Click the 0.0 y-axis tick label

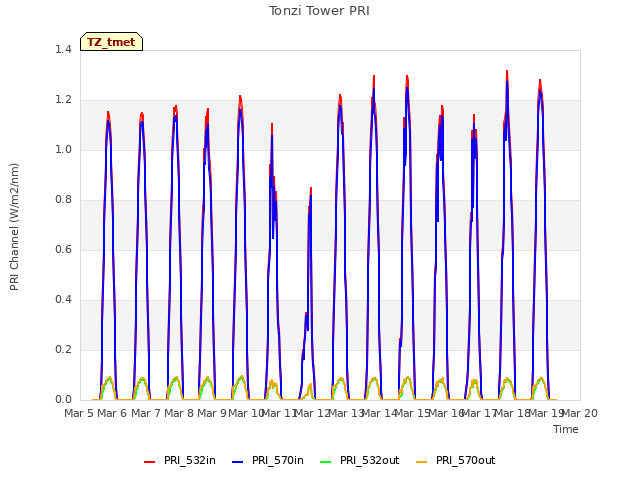pyautogui.click(x=63, y=400)
